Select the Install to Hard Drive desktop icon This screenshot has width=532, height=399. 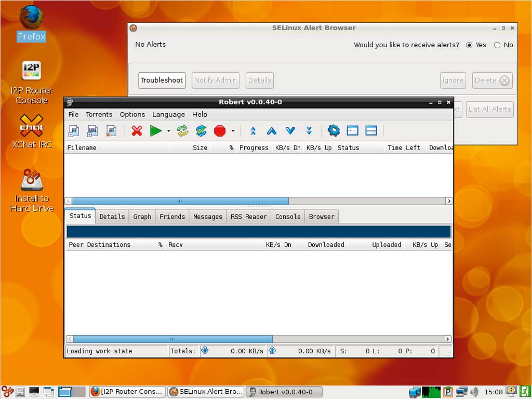pos(32,191)
